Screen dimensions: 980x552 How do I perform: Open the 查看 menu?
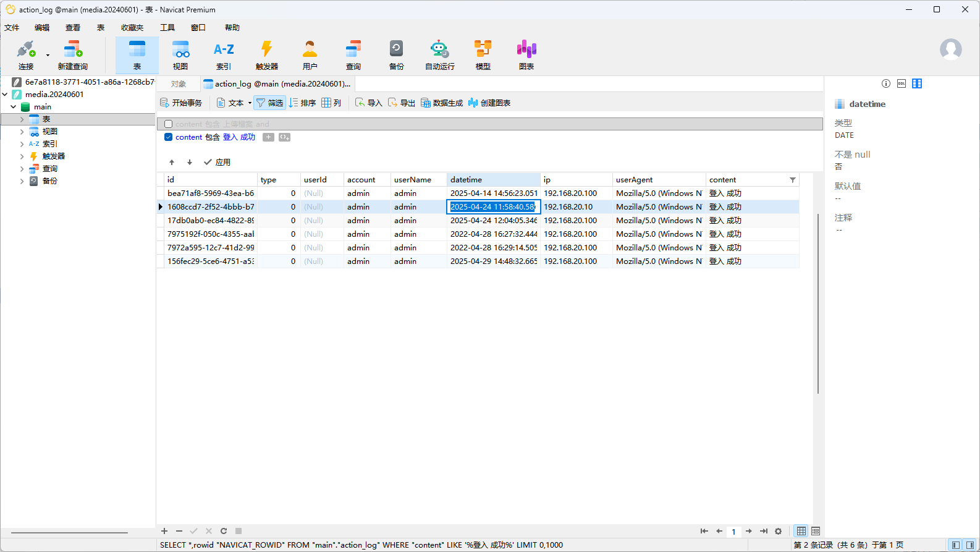coord(73,28)
